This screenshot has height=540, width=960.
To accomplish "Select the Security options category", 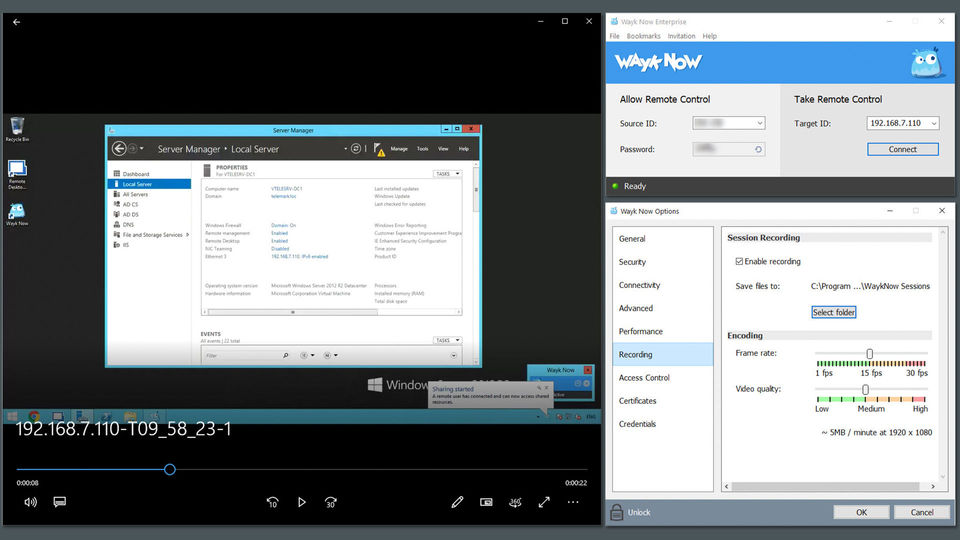I will [x=663, y=262].
